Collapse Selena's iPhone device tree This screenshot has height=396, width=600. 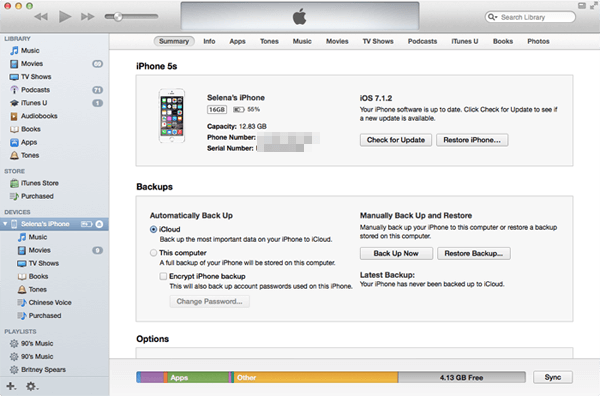point(5,223)
